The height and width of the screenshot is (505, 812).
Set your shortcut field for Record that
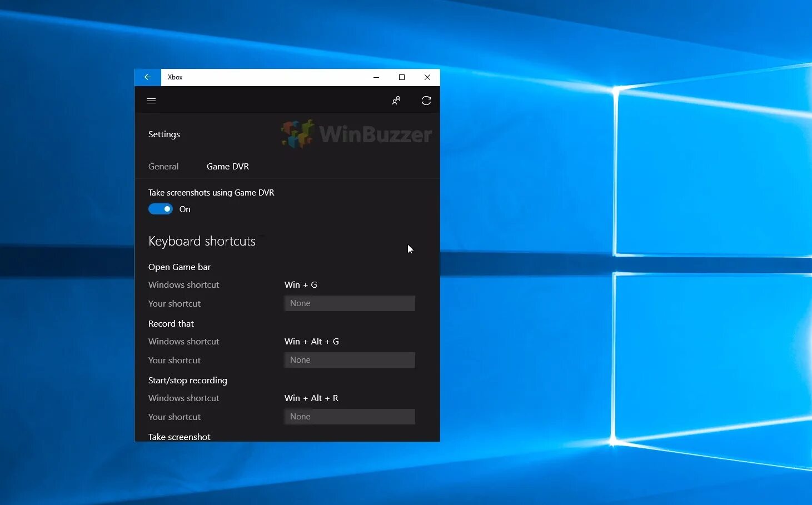click(x=350, y=360)
